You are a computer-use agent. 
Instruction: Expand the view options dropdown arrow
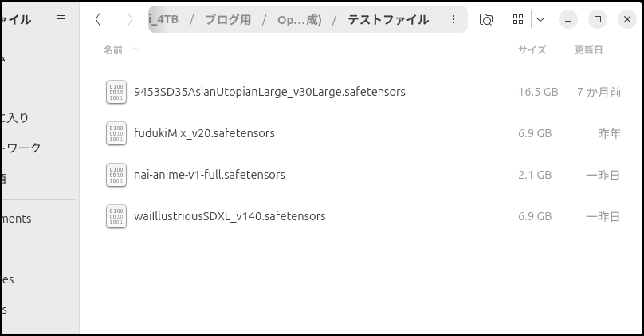[x=540, y=19]
